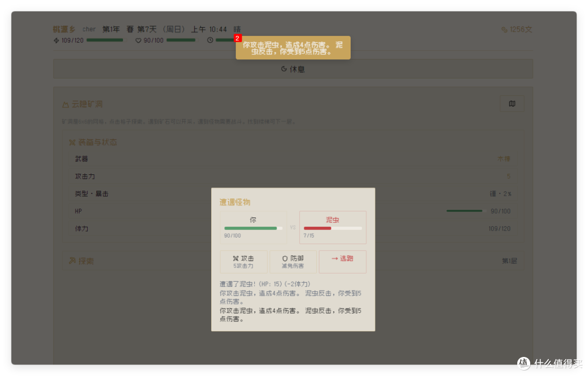
Task: Click the 1256文 money amount
Action: [x=520, y=29]
